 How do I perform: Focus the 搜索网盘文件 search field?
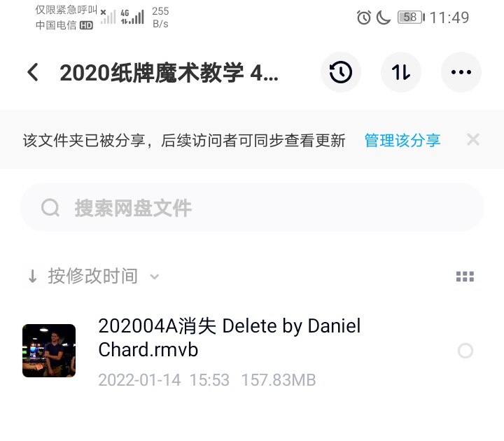click(252, 208)
